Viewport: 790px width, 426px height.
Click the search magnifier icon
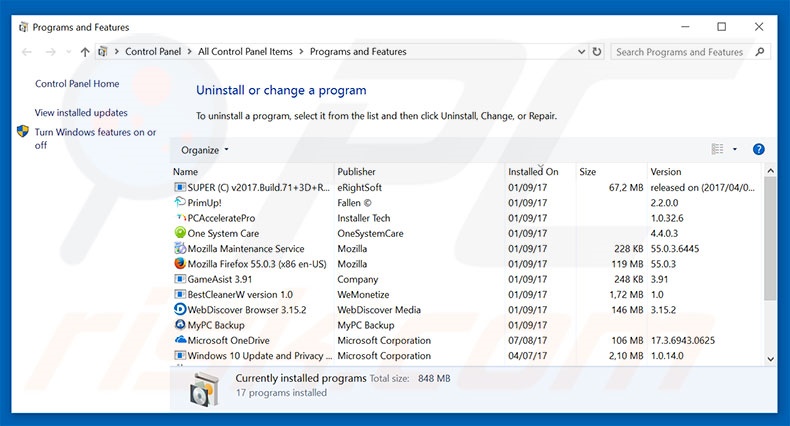click(760, 51)
